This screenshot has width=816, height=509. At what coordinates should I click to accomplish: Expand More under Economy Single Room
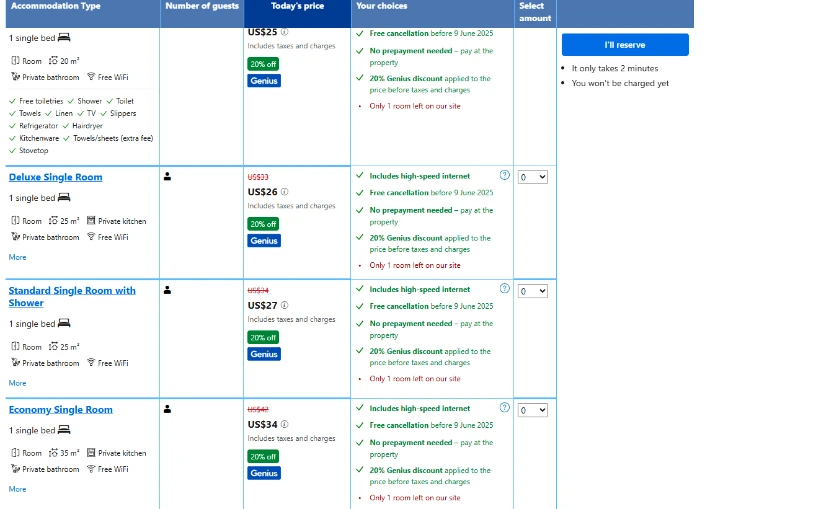(x=17, y=489)
